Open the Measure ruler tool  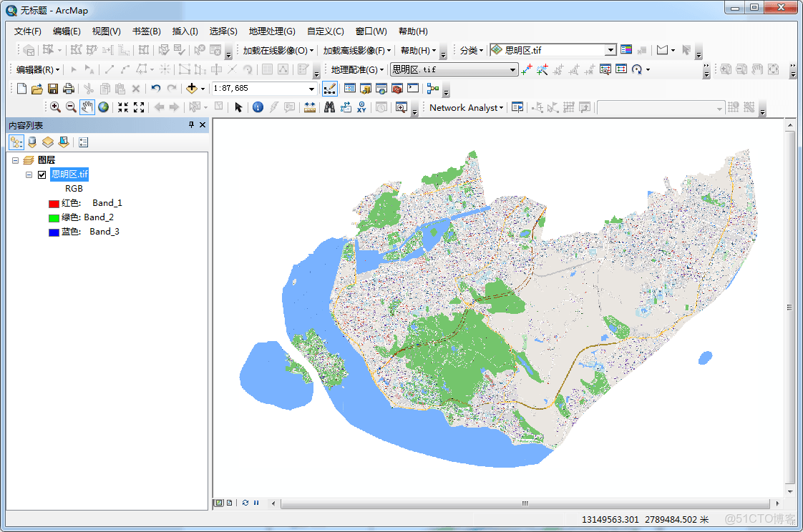[310, 107]
